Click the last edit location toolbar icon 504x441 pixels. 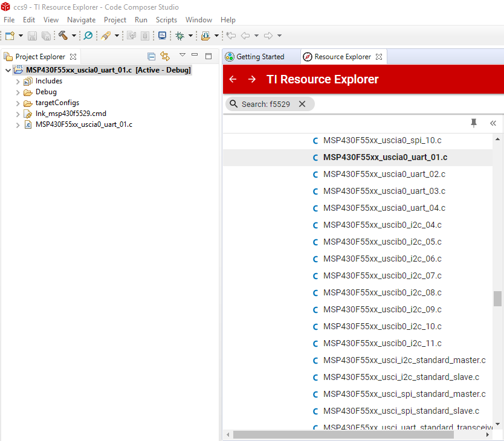click(231, 36)
